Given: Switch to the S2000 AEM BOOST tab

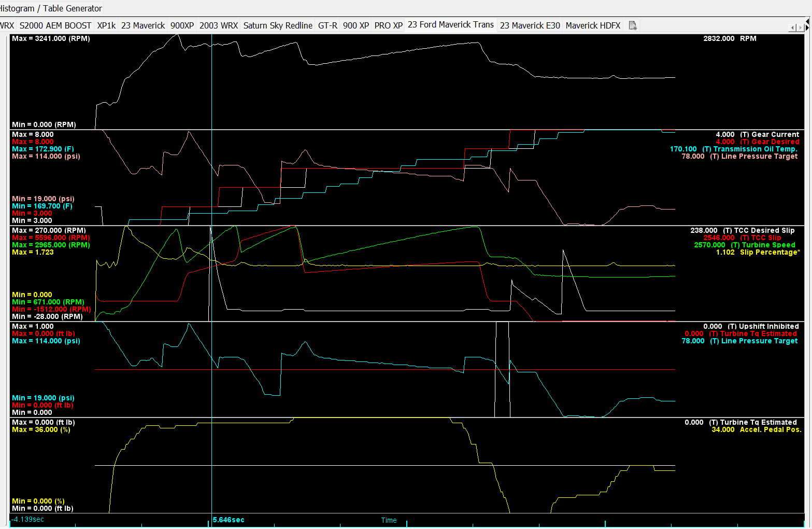Looking at the screenshot, I should 55,25.
